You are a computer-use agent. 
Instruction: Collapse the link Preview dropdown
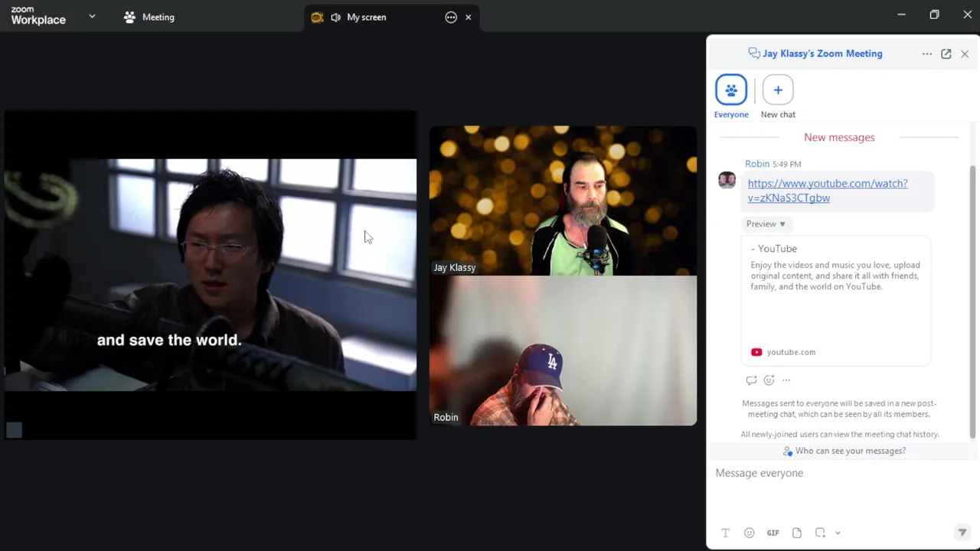click(766, 223)
